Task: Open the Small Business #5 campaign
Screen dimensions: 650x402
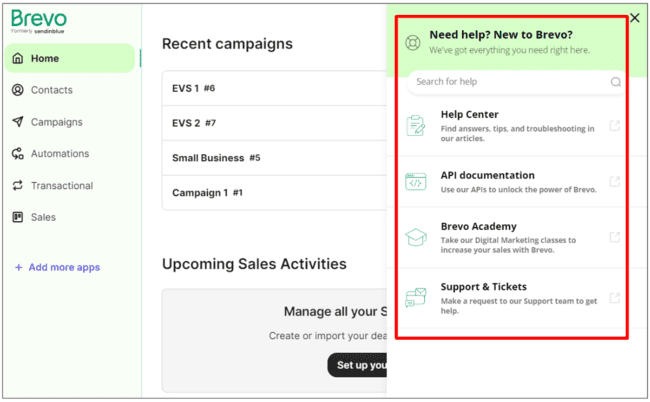Action: click(216, 158)
